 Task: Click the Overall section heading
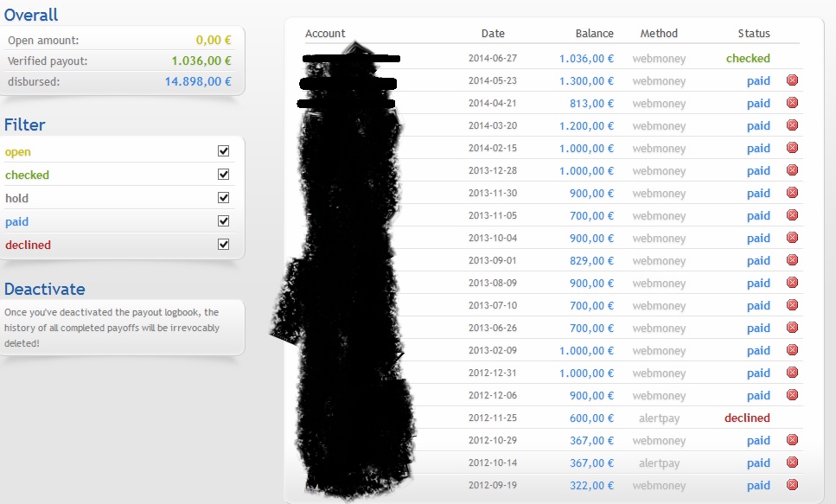pos(31,15)
